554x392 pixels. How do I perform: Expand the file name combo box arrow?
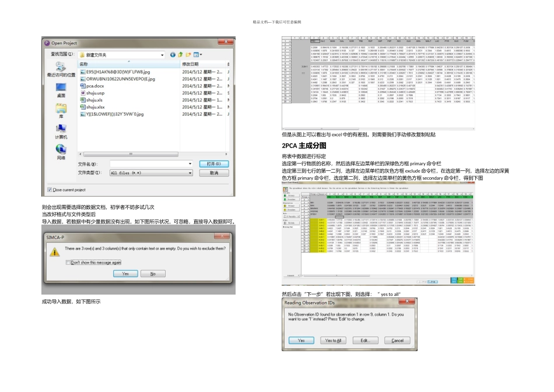tap(190, 164)
